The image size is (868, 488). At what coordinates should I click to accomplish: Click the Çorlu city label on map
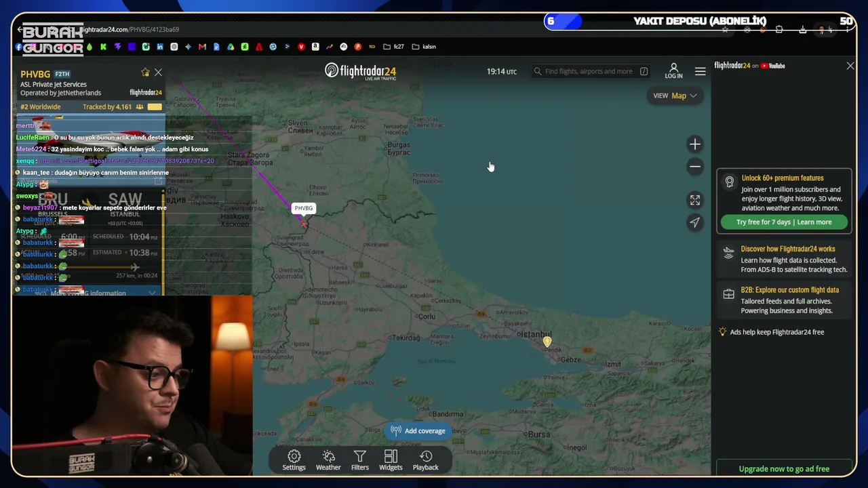click(x=427, y=317)
